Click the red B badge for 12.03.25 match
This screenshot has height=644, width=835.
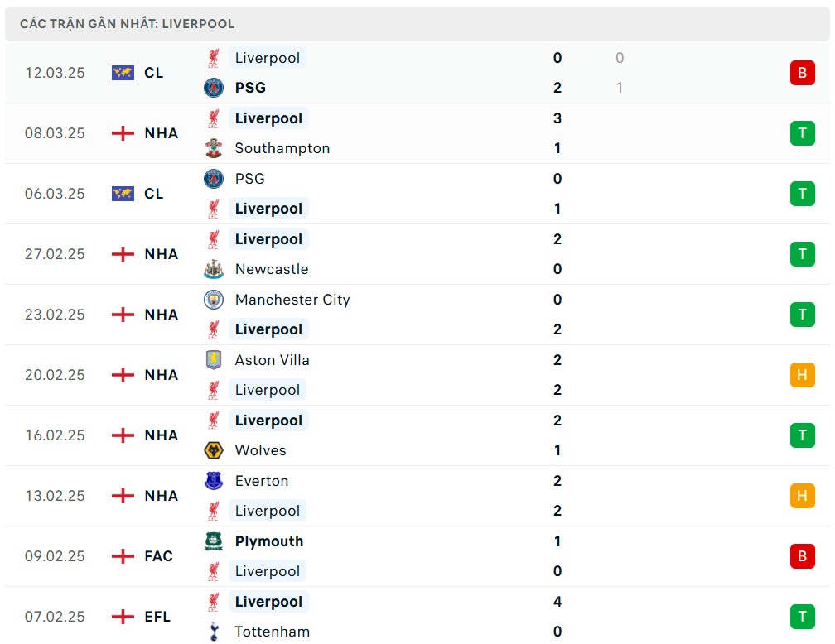[802, 73]
